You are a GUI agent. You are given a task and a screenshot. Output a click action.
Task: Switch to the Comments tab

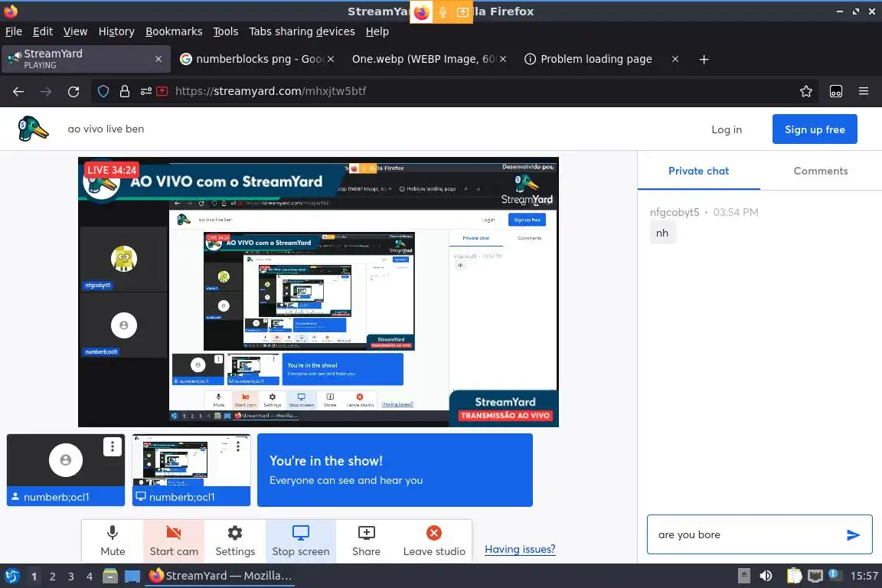coord(820,171)
